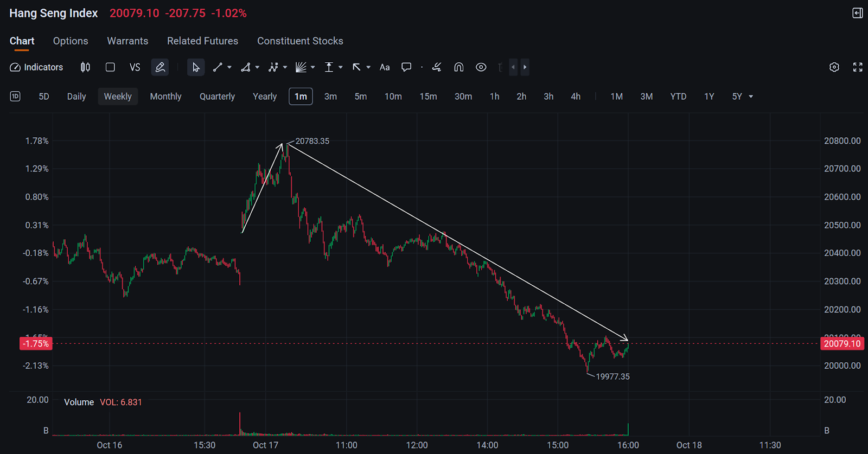Click the eraser brush tool icon
The image size is (868, 454).
[437, 67]
